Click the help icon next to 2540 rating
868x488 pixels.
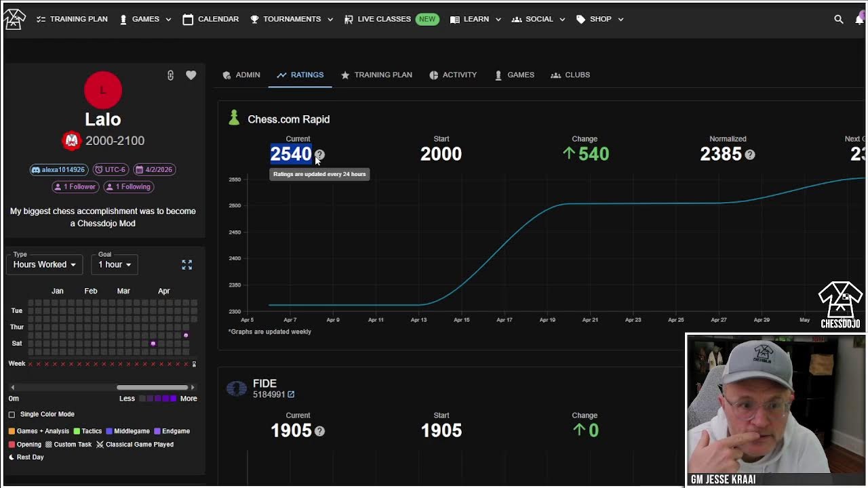coord(319,155)
